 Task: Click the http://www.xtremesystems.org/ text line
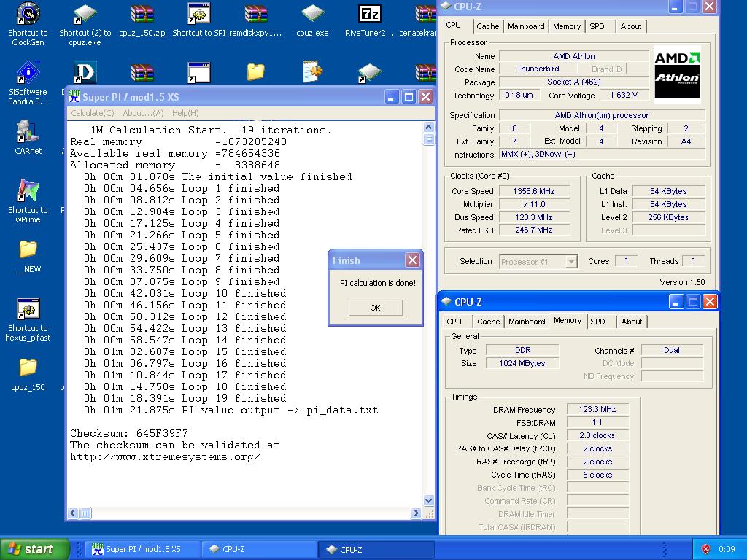166,456
